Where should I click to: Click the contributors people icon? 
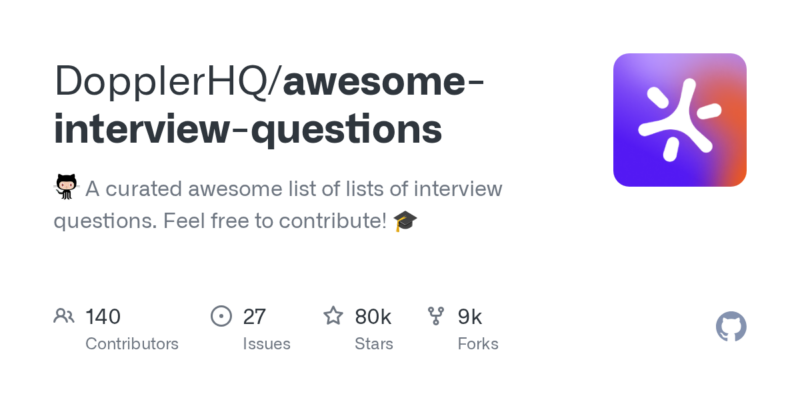pos(64,317)
